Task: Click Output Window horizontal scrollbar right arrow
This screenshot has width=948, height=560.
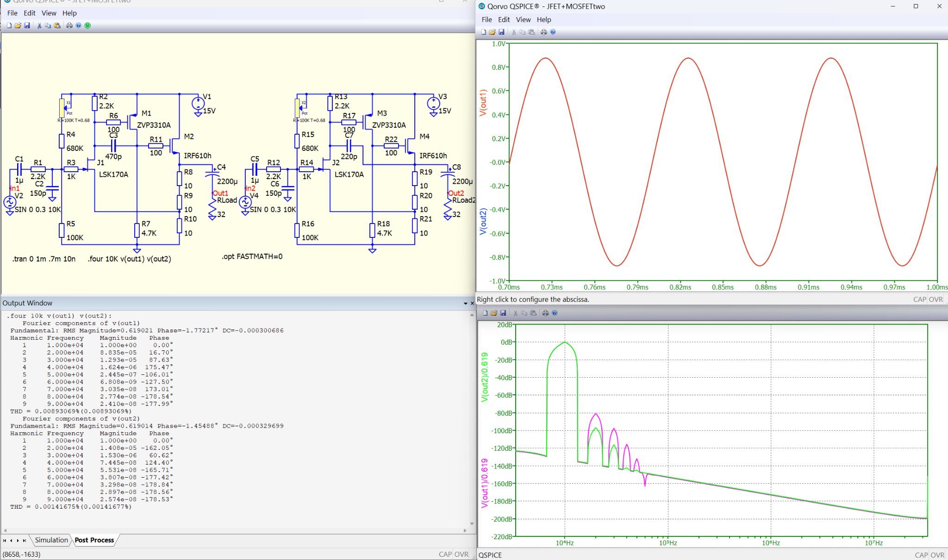Action: [x=465, y=530]
